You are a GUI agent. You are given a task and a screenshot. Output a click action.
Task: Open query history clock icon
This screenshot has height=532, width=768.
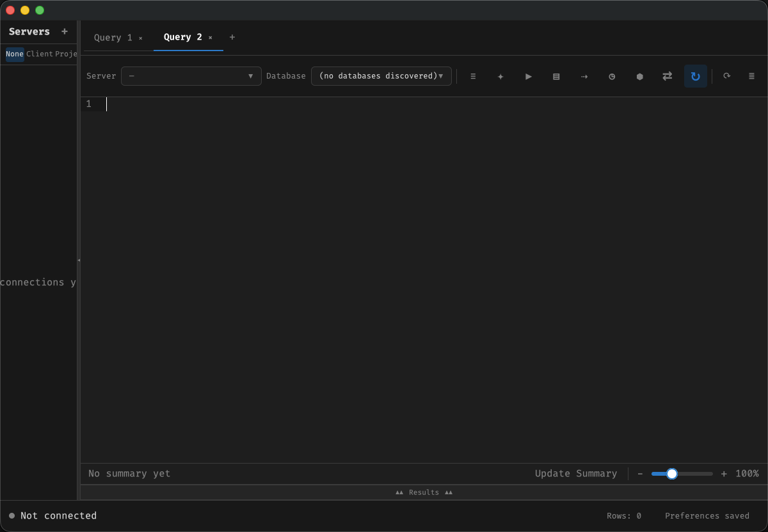tap(612, 76)
